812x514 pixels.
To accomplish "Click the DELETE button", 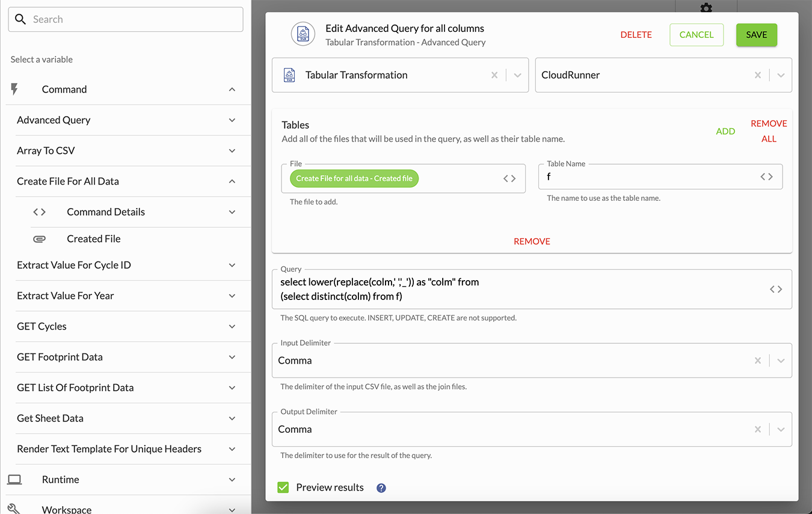I will 636,35.
